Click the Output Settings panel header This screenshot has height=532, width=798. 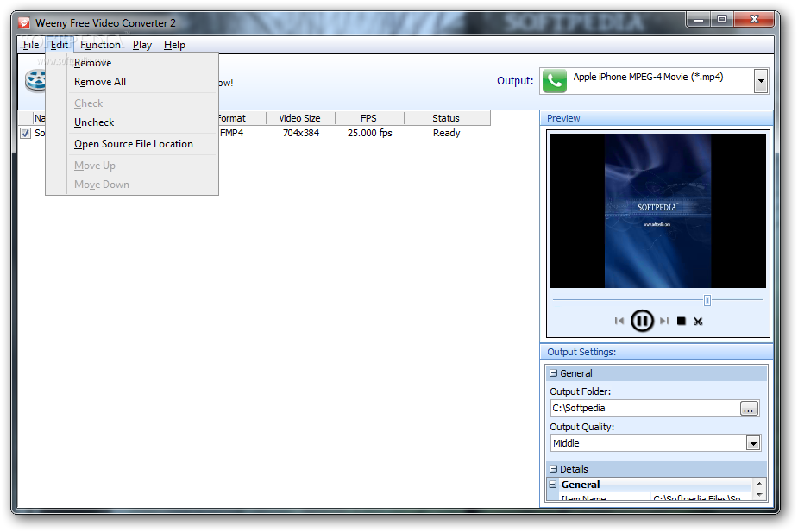(657, 352)
